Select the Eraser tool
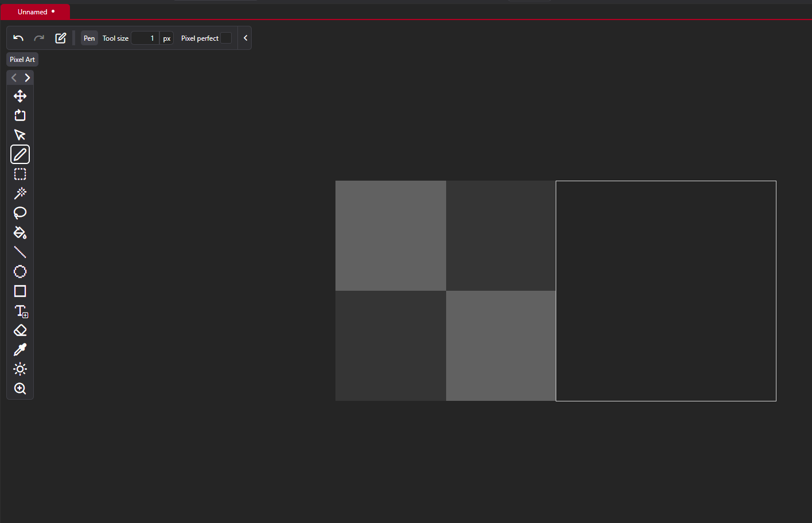The height and width of the screenshot is (523, 812). pyautogui.click(x=20, y=330)
